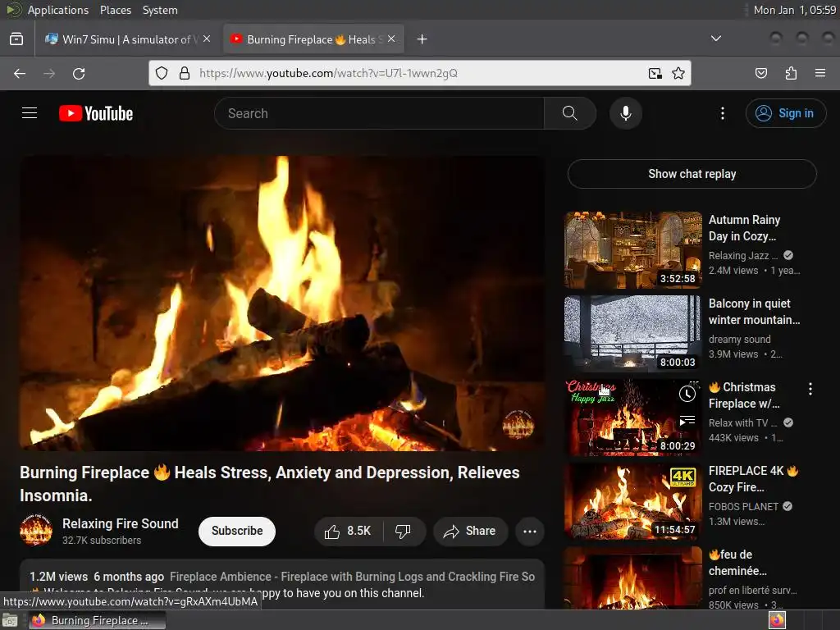
Task: Open Relaxing Fire Sound channel avatar
Action: 36,530
